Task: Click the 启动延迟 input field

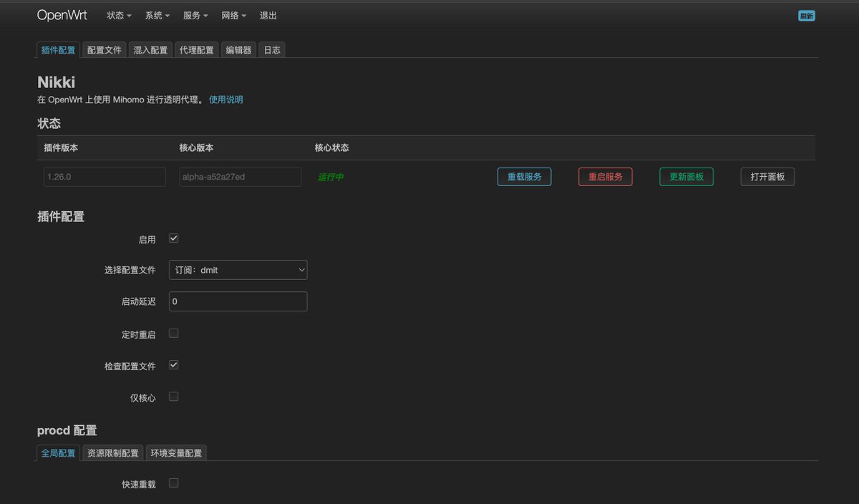Action: 238,301
